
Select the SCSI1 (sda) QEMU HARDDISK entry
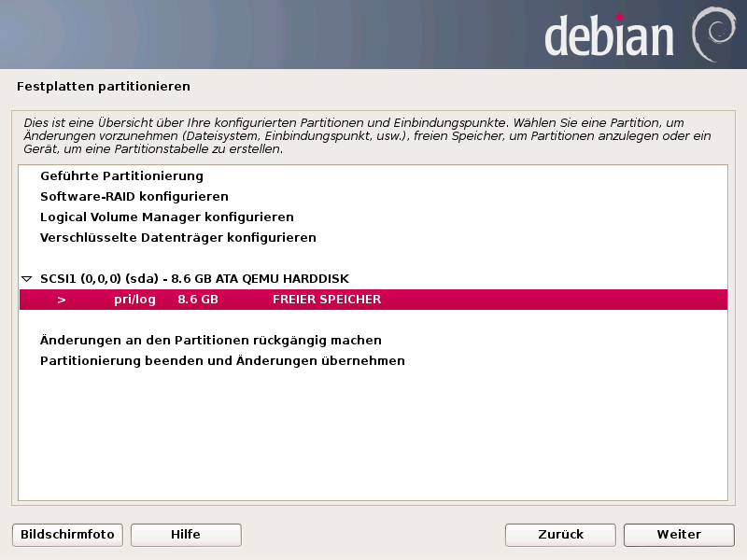tap(194, 279)
